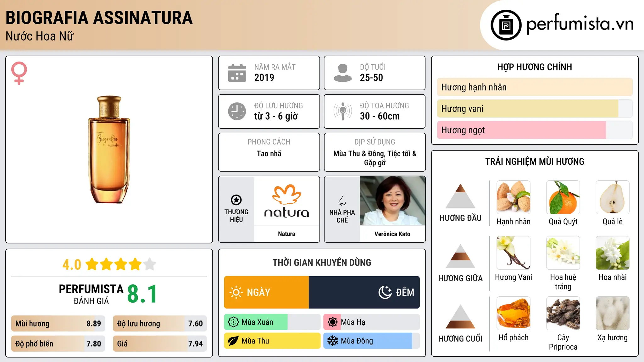644x362 pixels.
Task: Click the Hợp hương chính heading
Action: (x=535, y=67)
